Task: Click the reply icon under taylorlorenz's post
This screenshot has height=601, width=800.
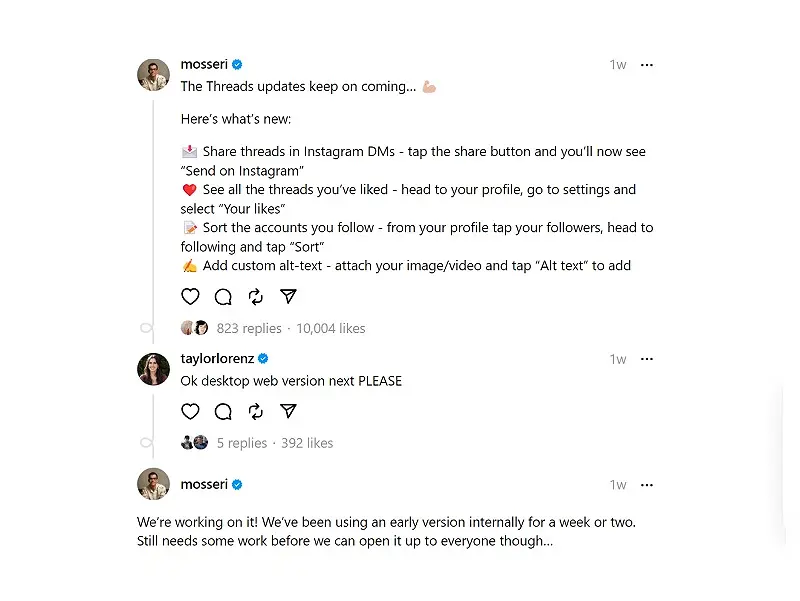Action: pos(222,411)
